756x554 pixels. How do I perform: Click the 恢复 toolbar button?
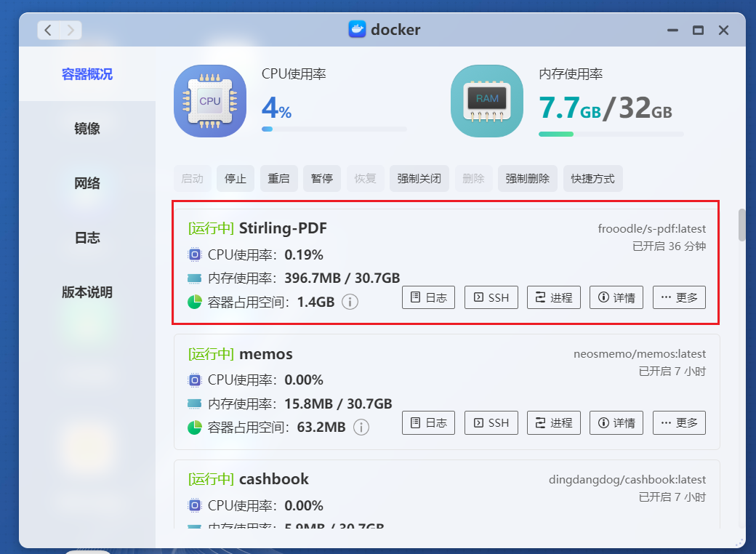365,178
